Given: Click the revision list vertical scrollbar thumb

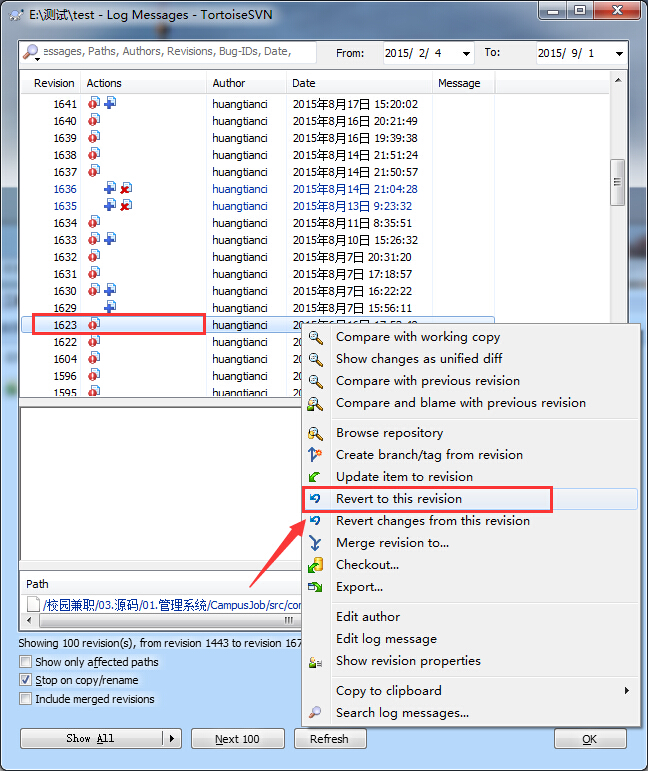Looking at the screenshot, I should click(x=618, y=182).
